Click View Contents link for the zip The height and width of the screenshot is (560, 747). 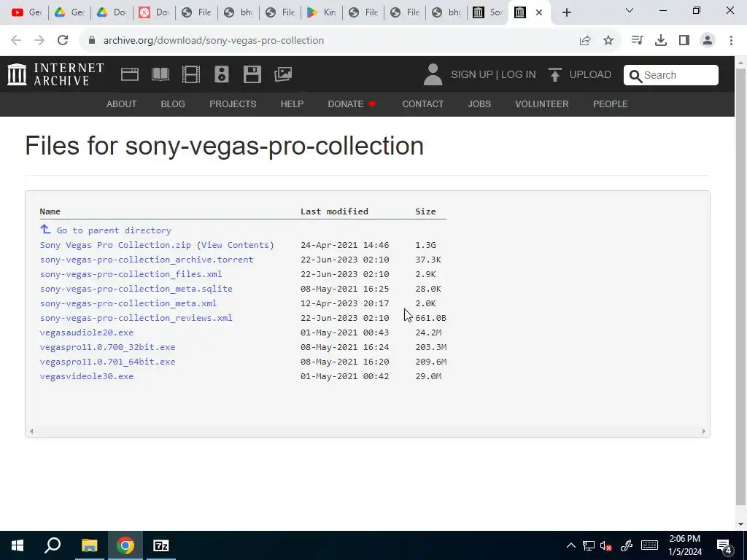point(235,245)
